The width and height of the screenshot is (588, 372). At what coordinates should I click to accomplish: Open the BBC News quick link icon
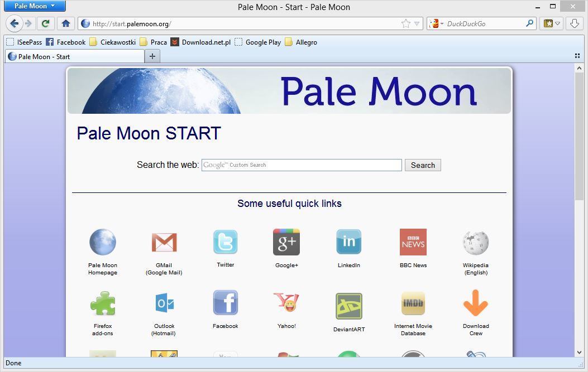[x=413, y=242]
